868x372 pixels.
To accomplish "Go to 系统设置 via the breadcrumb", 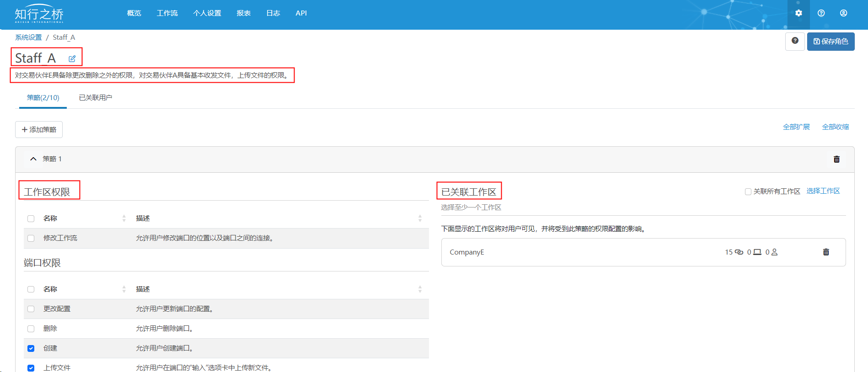I will pos(28,37).
